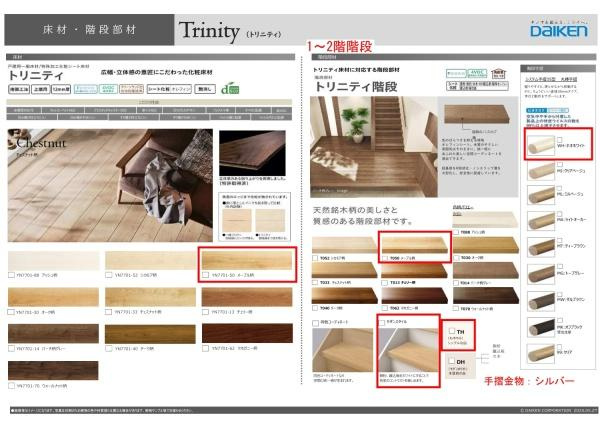Pick the T050 maple stair tread sample
This screenshot has height=423, width=600.
pos(415,245)
